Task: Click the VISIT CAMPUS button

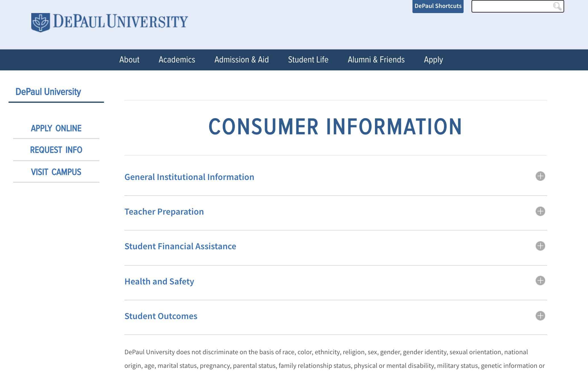Action: tap(56, 172)
